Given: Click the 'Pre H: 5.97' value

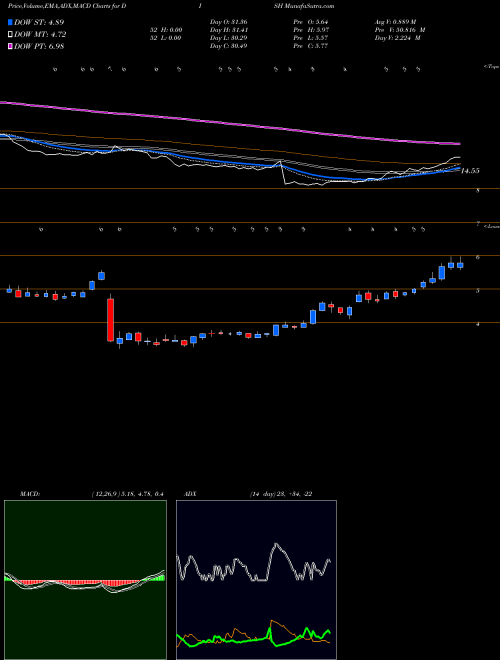Looking at the screenshot, I should click(x=311, y=30).
